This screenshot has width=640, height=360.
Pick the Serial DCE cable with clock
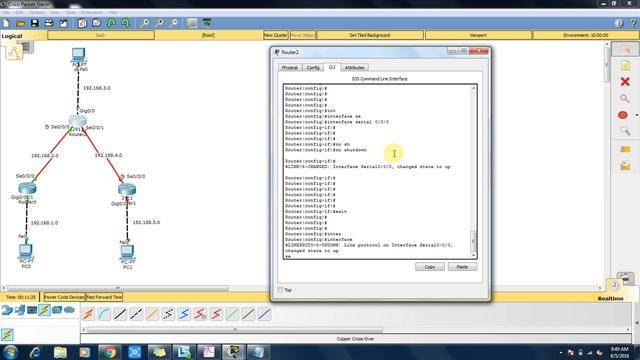click(x=200, y=314)
